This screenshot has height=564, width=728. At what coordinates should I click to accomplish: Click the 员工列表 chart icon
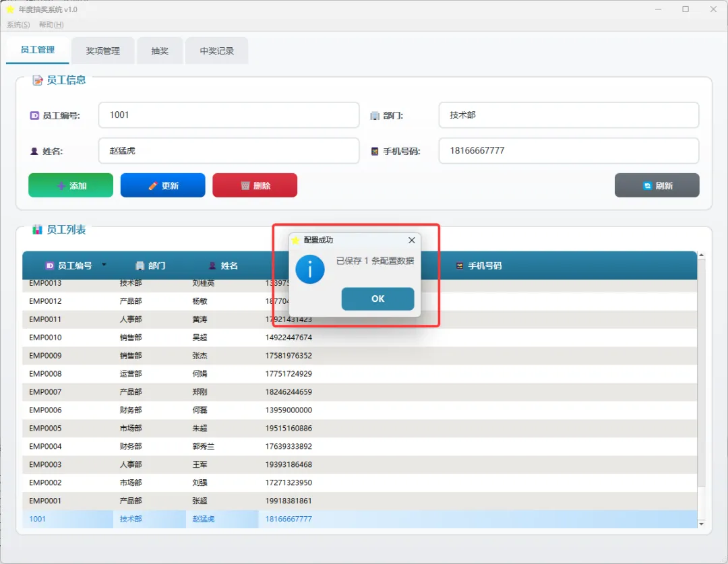(37, 229)
